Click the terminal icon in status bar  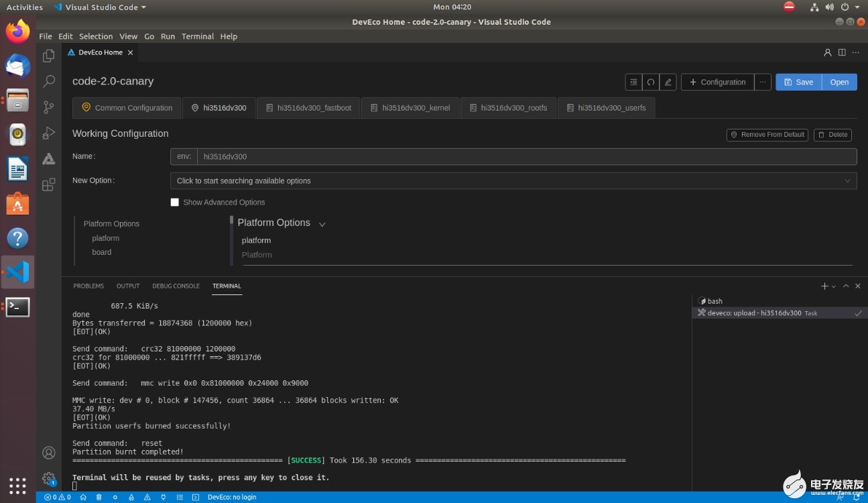196,498
